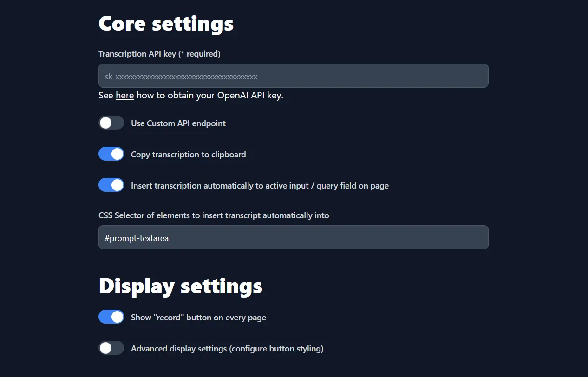The width and height of the screenshot is (588, 377).
Task: Click the "CSS Selector of elements" label
Action: click(x=214, y=215)
